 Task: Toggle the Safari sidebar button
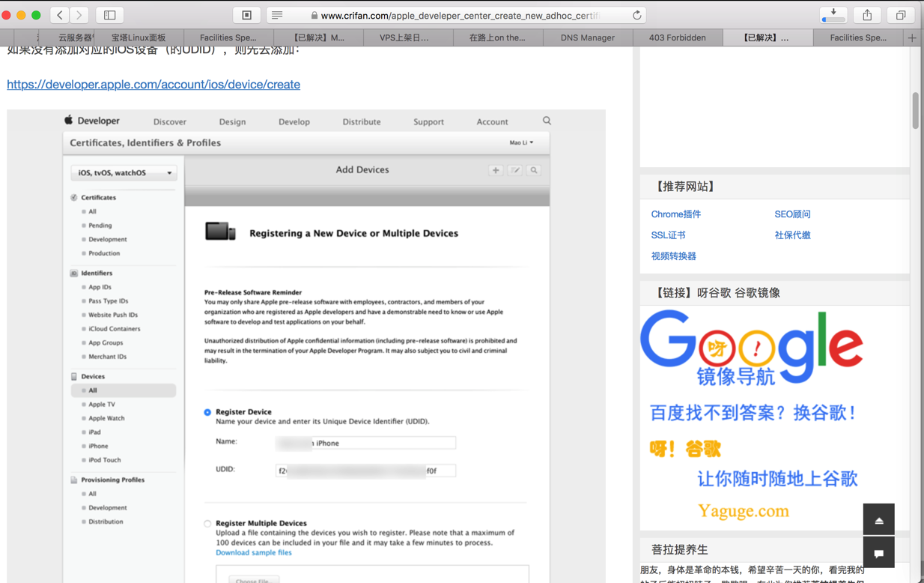coord(110,15)
